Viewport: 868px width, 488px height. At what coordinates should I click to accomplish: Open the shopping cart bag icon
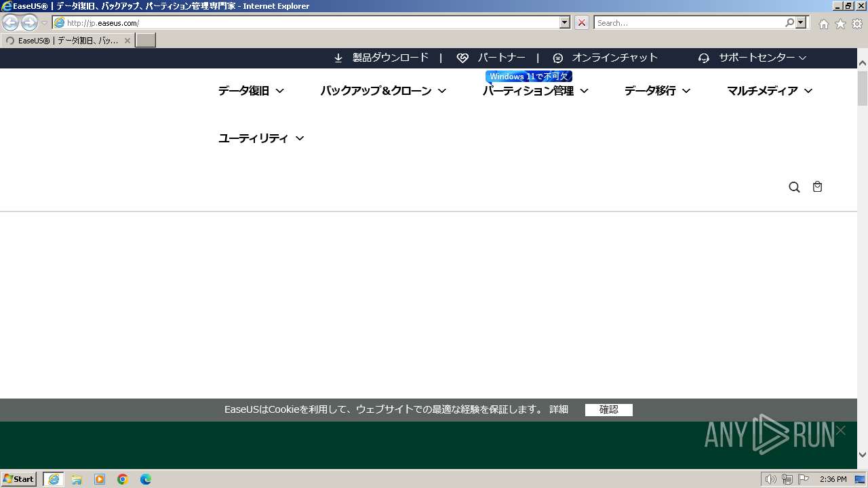pos(817,186)
